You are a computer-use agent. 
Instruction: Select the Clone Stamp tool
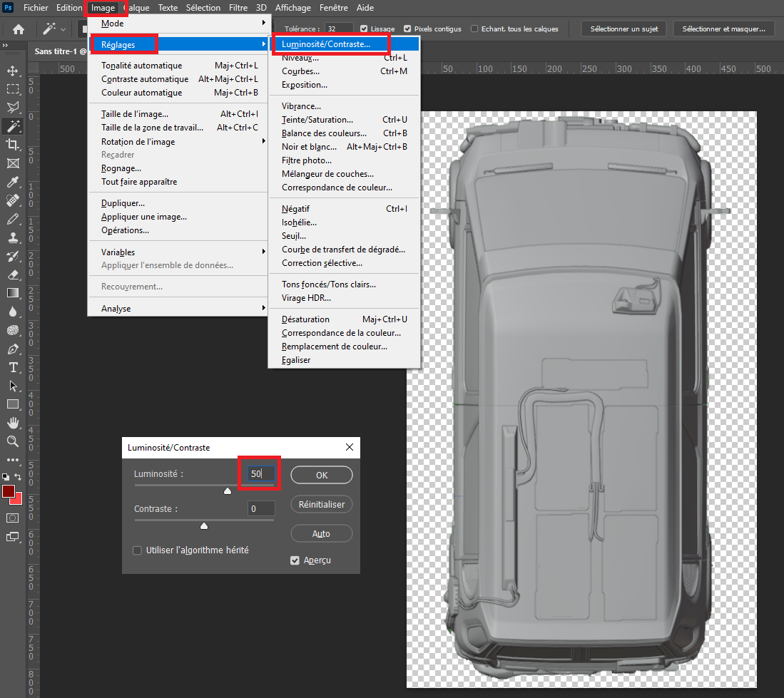coord(13,237)
